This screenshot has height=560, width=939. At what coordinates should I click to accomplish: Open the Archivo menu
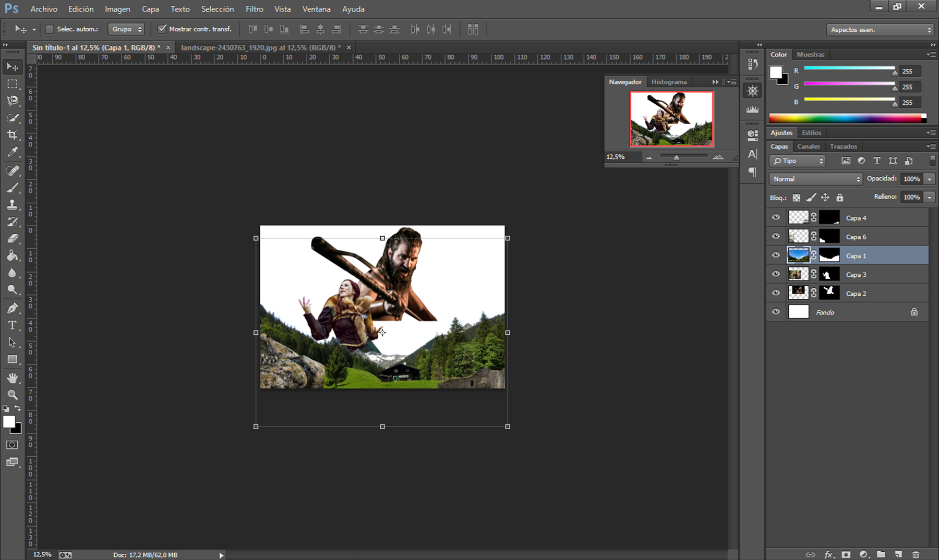coord(44,9)
